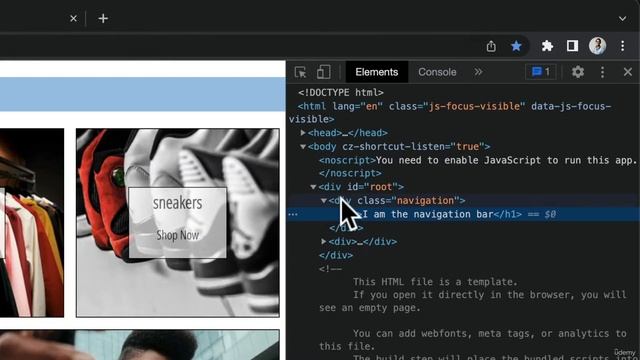Select the DOCTYPE html line
The image size is (640, 360).
pos(341,93)
